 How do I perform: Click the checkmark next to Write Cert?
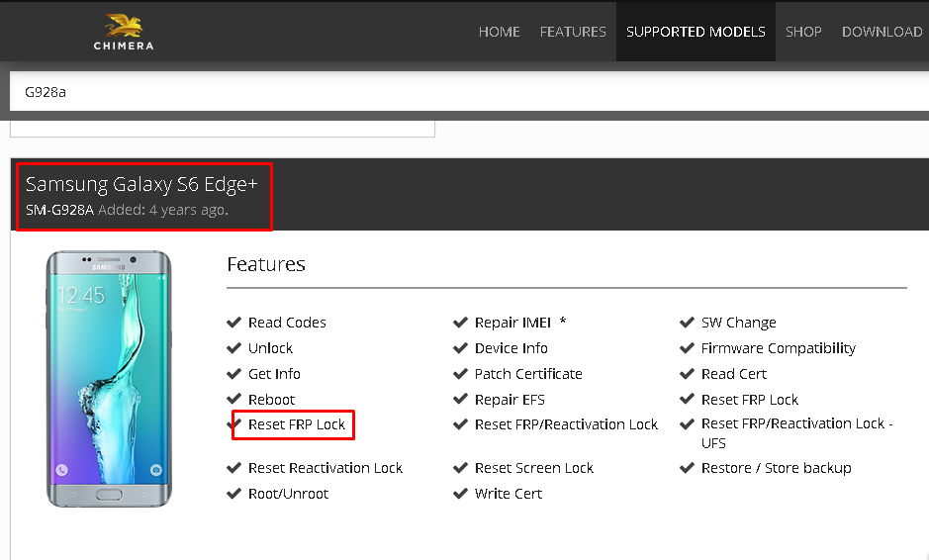(460, 493)
